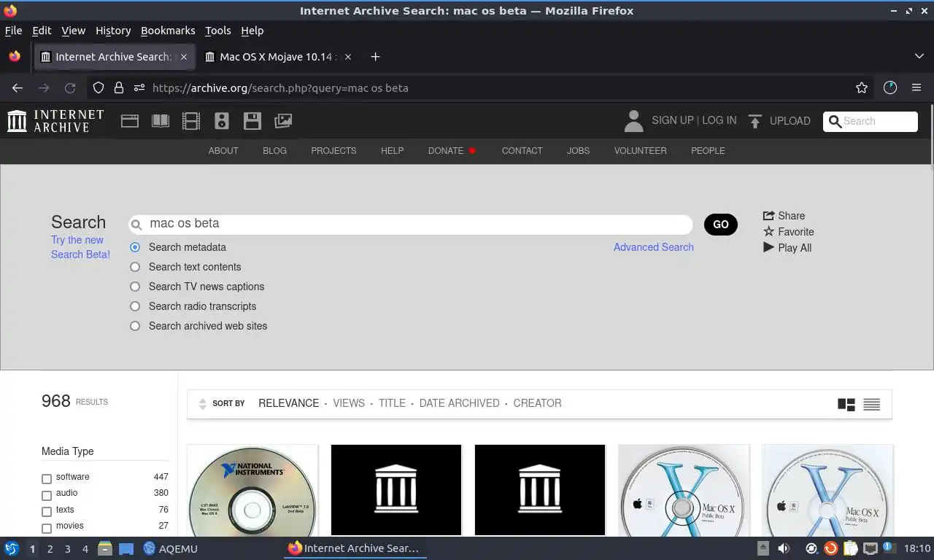Click the GO search button
This screenshot has height=560, width=934.
pyautogui.click(x=721, y=225)
